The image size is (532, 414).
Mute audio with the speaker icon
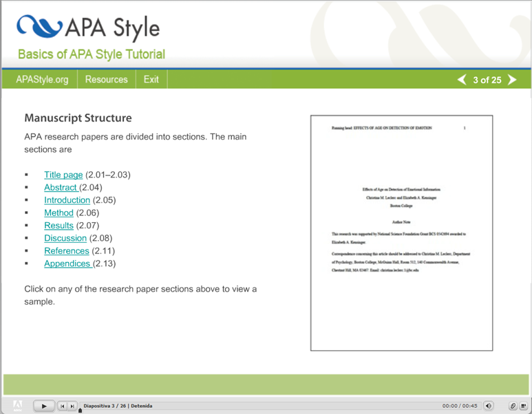click(x=489, y=406)
